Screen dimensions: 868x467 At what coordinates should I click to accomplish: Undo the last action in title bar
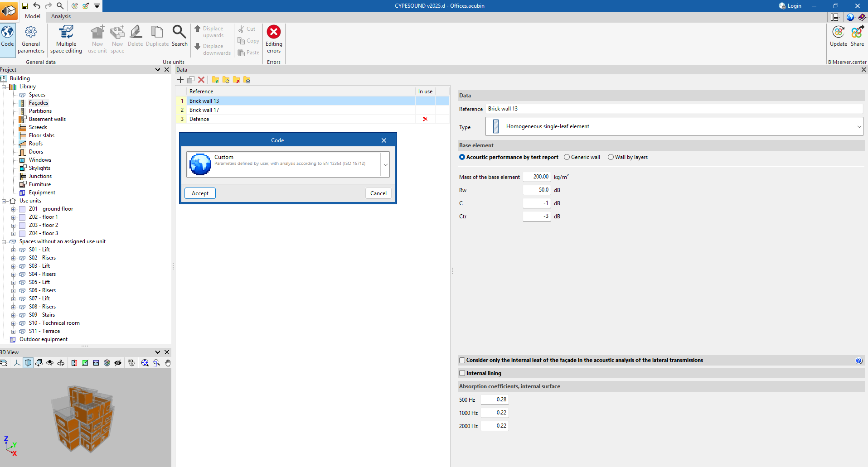(x=37, y=6)
